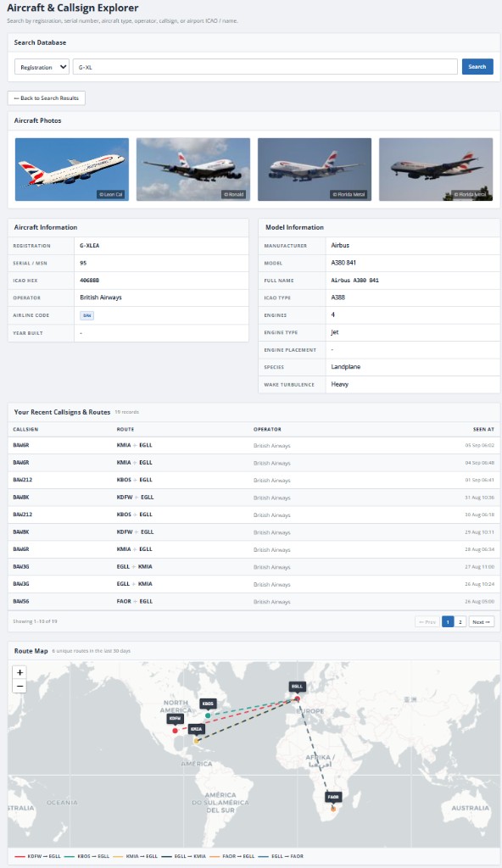Image resolution: width=502 pixels, height=868 pixels.
Task: Click the ICAO hex value 406B8B
Action: pos(89,281)
